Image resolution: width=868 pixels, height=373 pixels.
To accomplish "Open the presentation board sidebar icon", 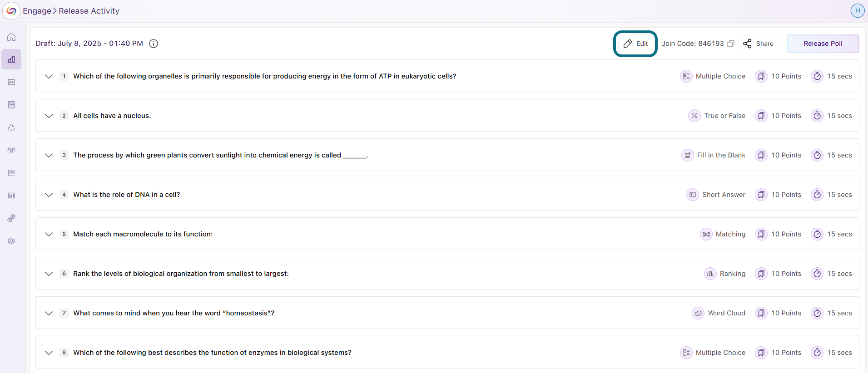I will (11, 196).
